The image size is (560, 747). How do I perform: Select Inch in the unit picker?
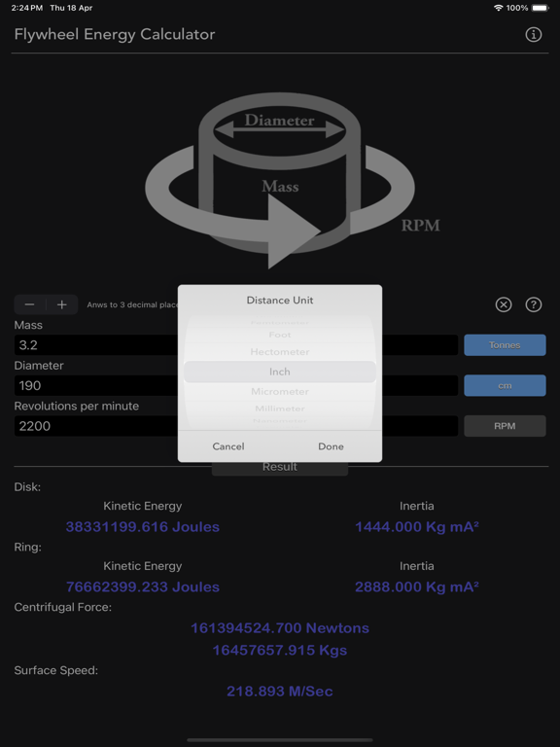tap(280, 372)
